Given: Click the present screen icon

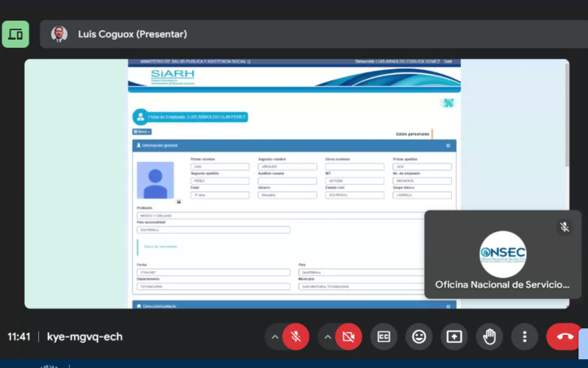Looking at the screenshot, I should (454, 336).
